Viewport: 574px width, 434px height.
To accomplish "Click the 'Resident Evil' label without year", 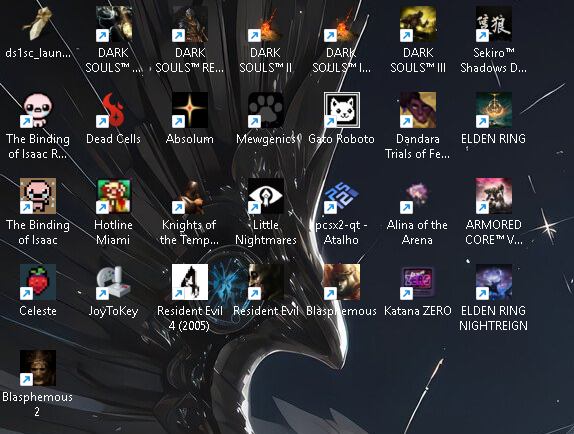I will [266, 311].
